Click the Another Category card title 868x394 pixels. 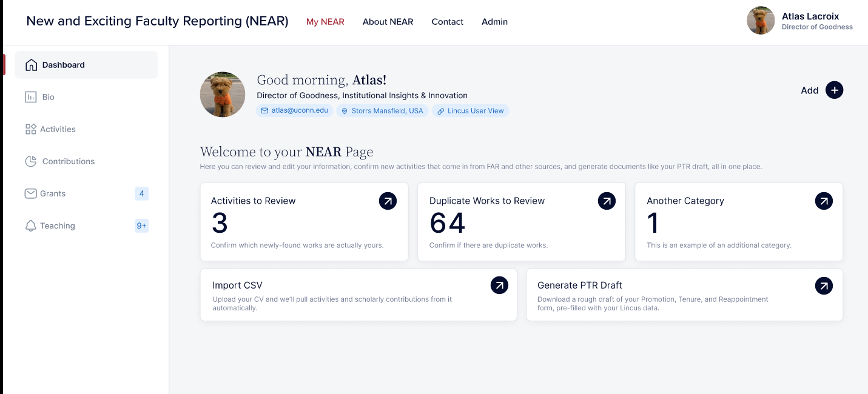point(685,201)
